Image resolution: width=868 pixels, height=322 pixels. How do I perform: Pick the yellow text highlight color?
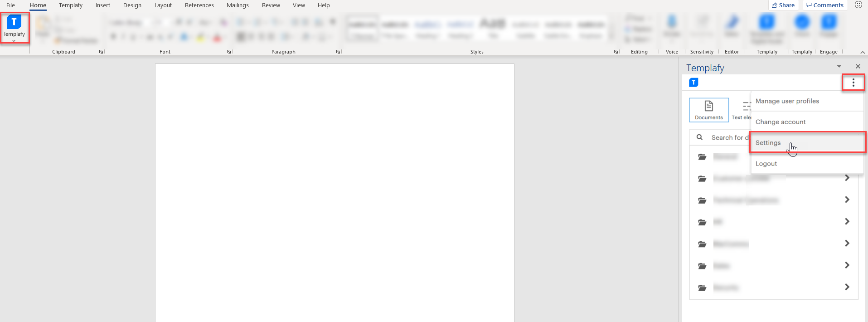[x=201, y=37]
